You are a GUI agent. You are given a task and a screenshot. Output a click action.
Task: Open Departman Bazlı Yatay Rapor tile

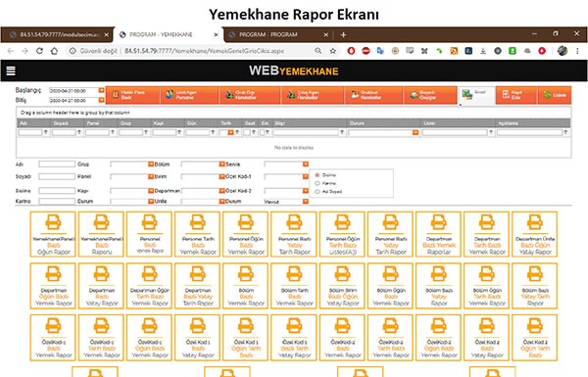[101, 286]
